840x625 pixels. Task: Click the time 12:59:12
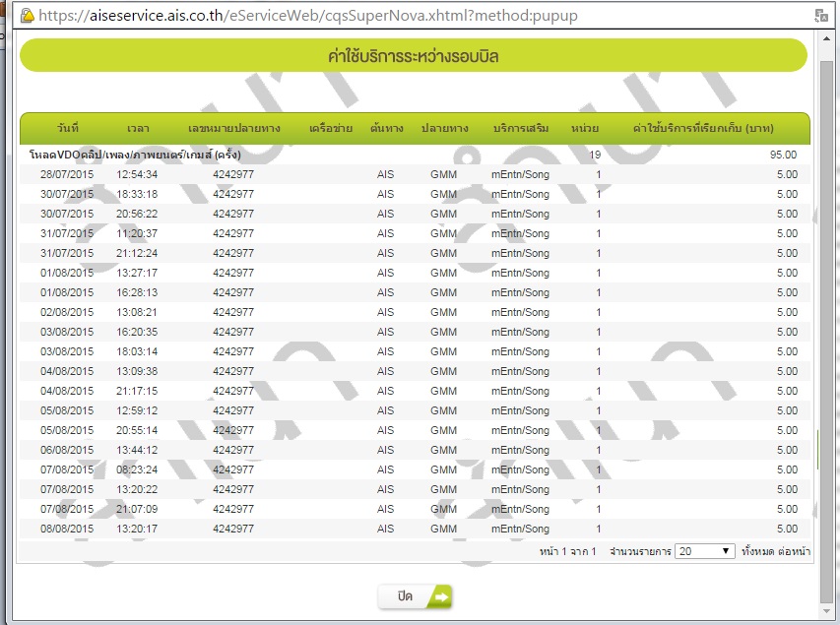pos(137,410)
